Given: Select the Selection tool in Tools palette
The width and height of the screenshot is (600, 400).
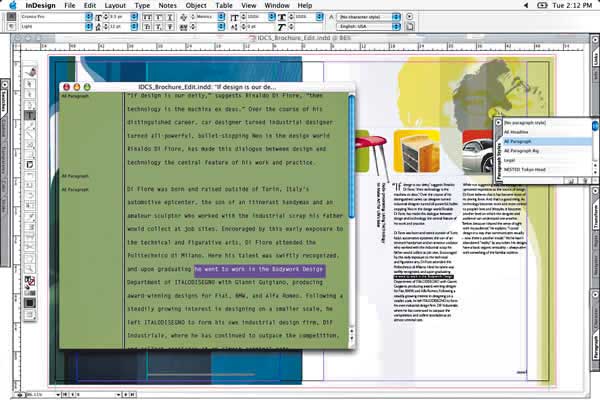Looking at the screenshot, I should (30, 84).
